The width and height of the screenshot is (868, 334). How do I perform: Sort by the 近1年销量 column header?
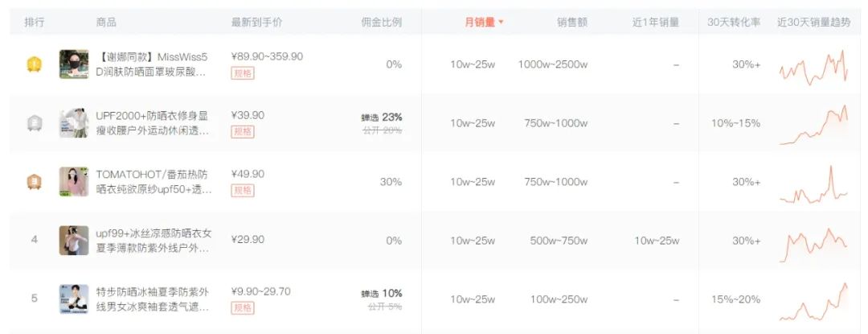tap(656, 23)
